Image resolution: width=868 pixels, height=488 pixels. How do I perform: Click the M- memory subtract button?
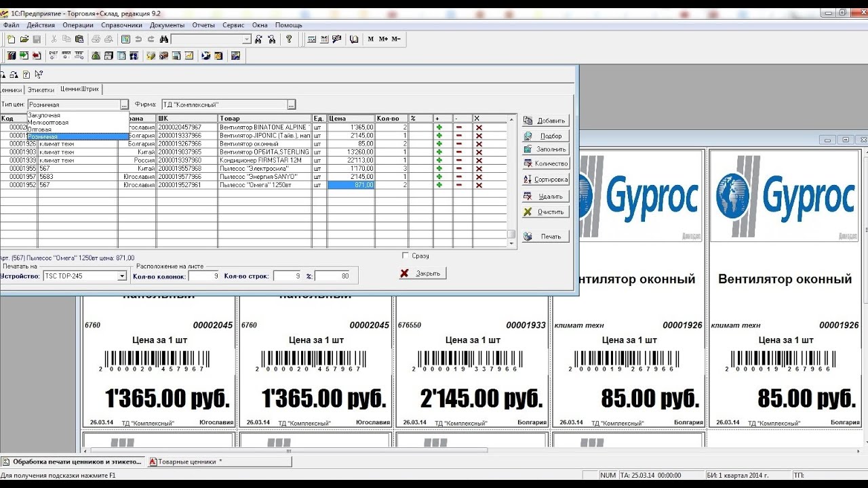396,39
